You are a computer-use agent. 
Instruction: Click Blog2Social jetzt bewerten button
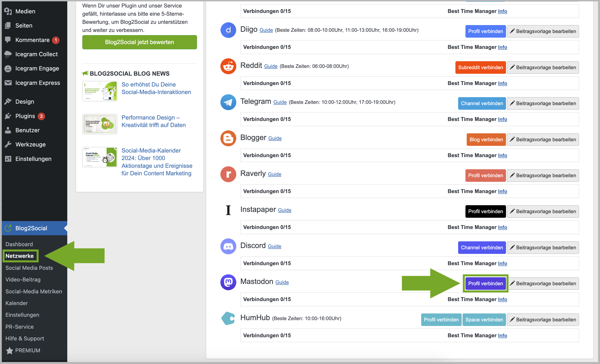tap(140, 42)
